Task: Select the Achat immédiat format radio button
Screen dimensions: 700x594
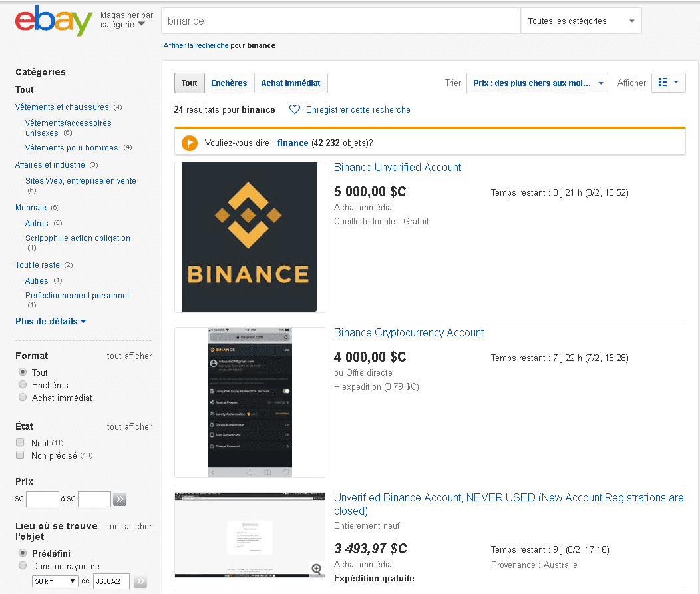Action: tap(23, 397)
